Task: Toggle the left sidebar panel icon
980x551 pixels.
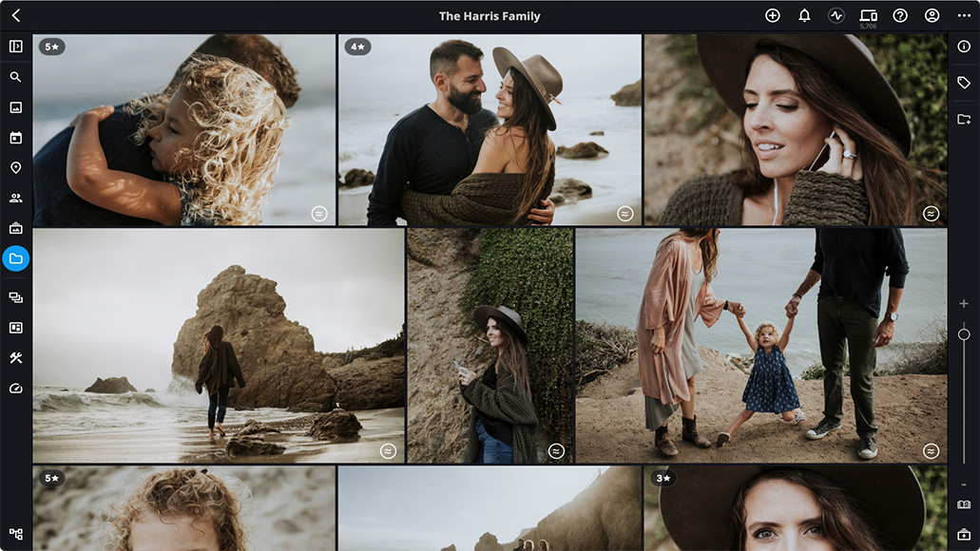Action: [15, 47]
